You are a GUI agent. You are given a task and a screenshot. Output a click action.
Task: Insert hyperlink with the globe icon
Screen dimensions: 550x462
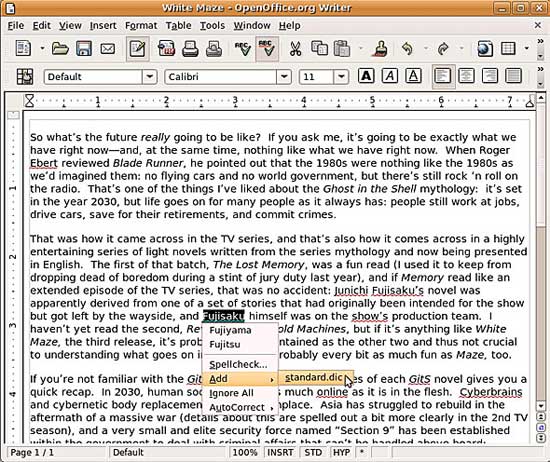[485, 48]
